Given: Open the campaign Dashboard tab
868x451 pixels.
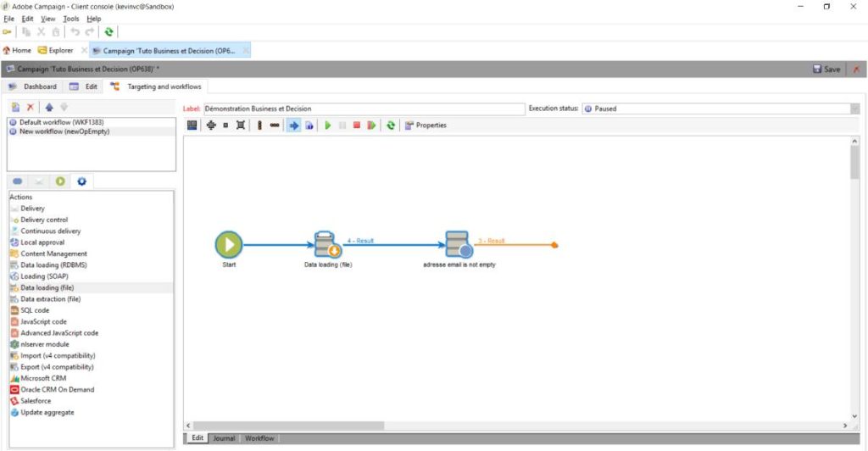Looking at the screenshot, I should 33,86.
